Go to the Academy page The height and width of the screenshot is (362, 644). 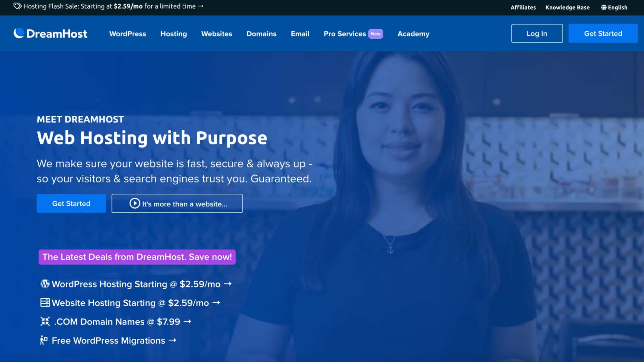(413, 34)
